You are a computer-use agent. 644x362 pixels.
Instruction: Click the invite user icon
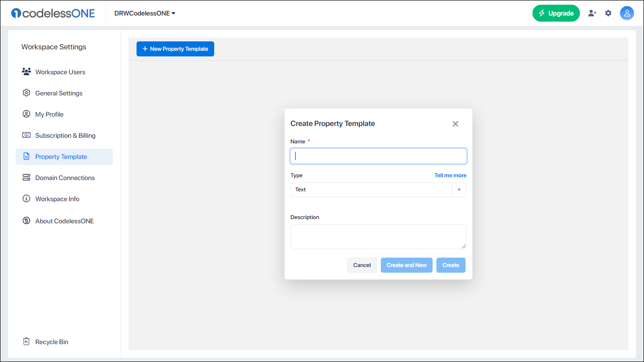592,13
